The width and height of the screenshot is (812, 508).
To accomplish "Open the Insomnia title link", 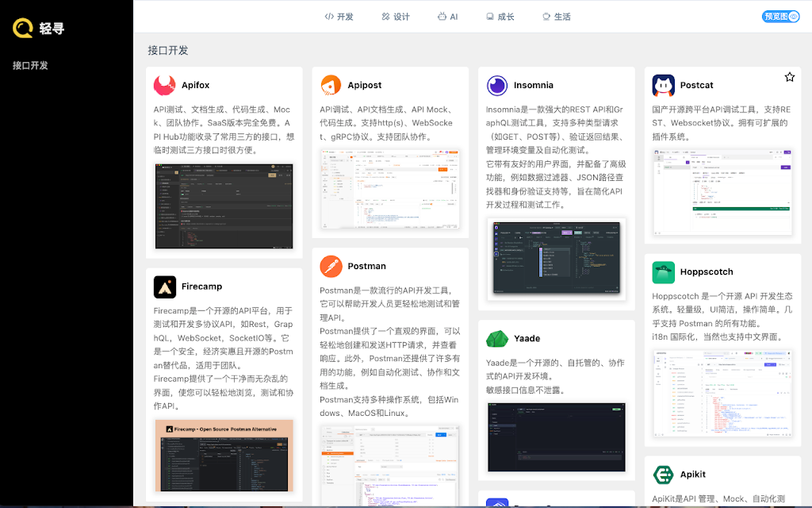I will pyautogui.click(x=534, y=85).
